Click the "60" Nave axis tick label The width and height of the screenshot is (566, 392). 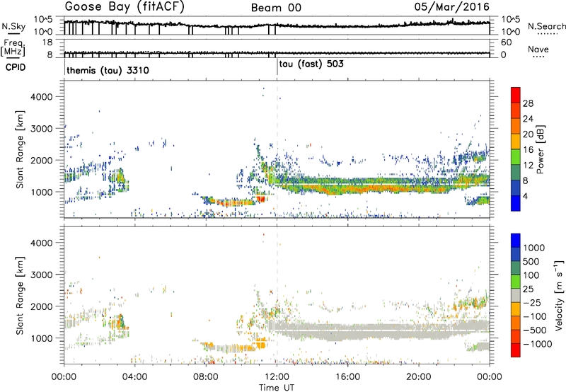tap(506, 42)
